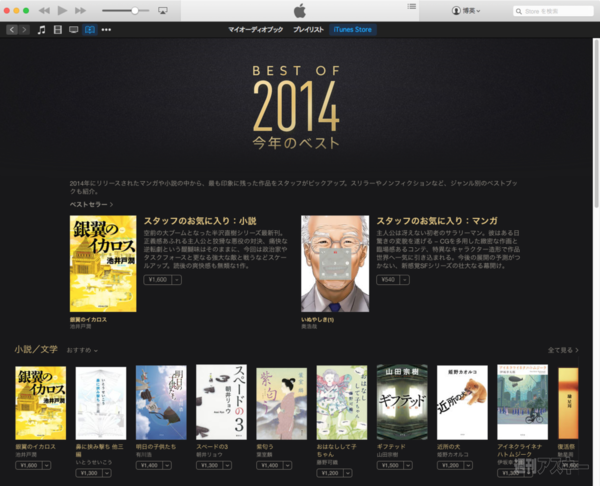This screenshot has height=486, width=600.
Task: Open the 紫匂う book cover
Action: point(282,404)
